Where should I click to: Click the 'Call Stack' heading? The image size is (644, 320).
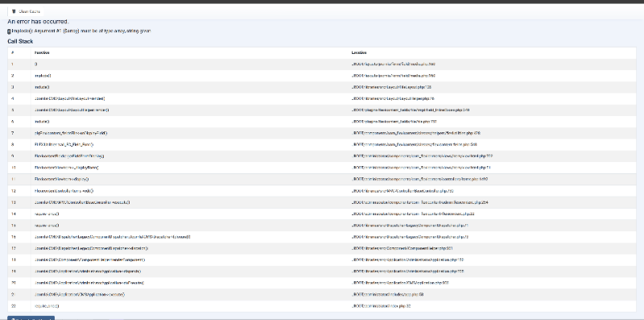tap(20, 41)
